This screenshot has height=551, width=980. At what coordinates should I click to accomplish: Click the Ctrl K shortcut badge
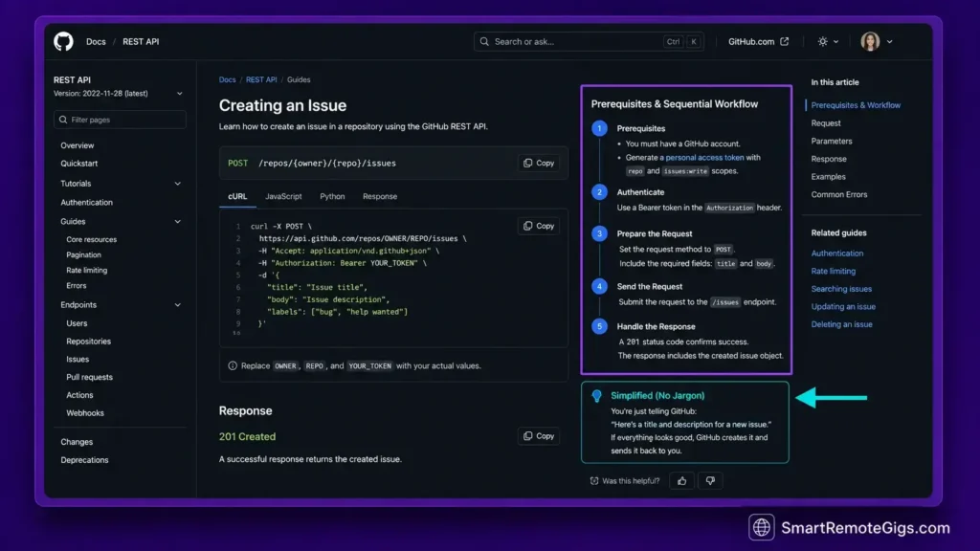pos(681,42)
